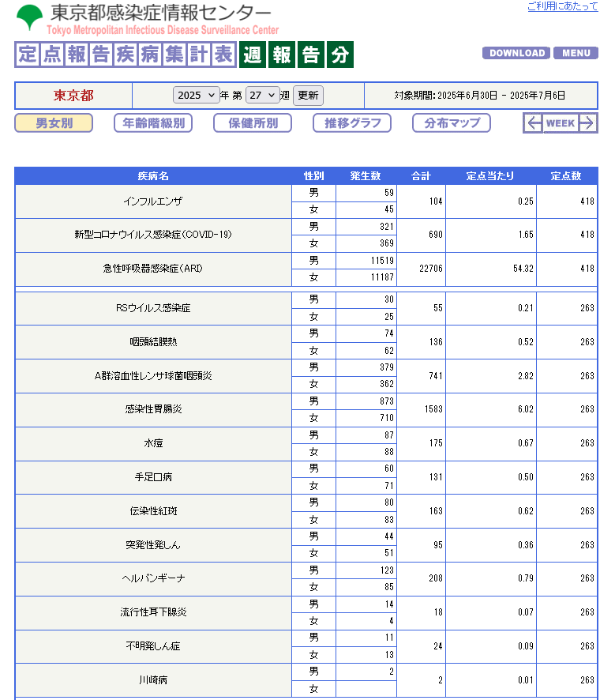Image resolution: width=615 pixels, height=700 pixels.
Task: Click the 感染性胃腸炎 row name
Action: click(153, 409)
